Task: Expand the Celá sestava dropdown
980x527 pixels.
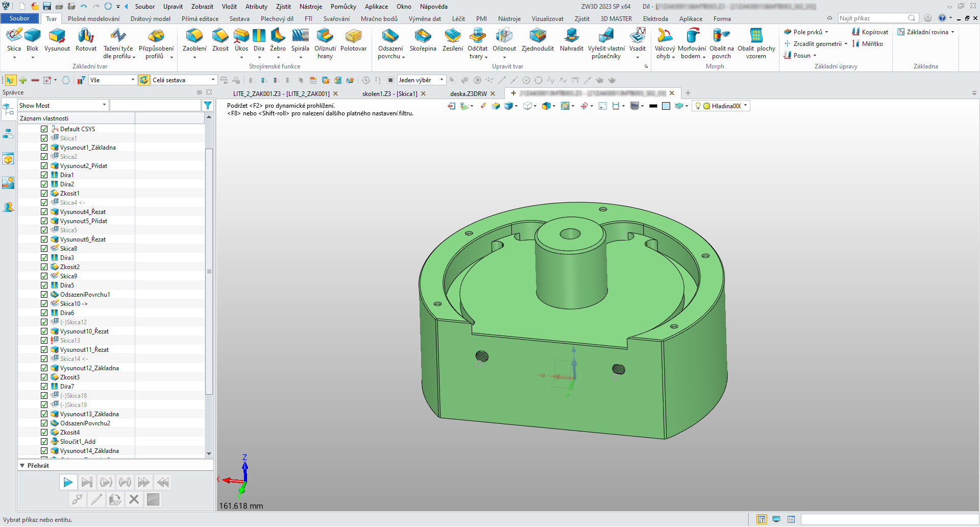Action: pos(213,80)
